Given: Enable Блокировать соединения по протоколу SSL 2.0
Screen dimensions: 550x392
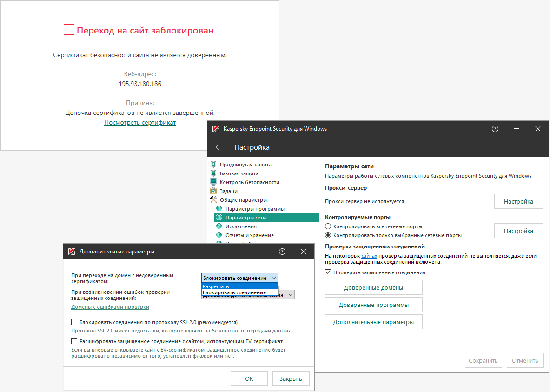Looking at the screenshot, I should 74,322.
